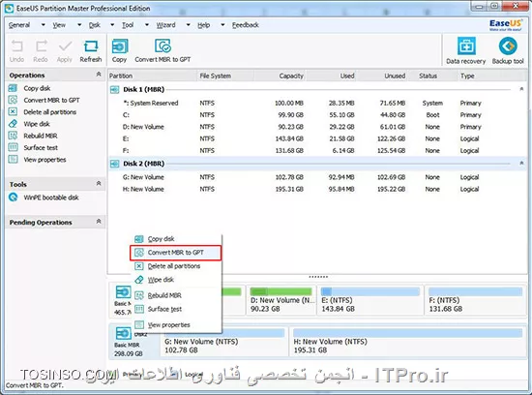Select the D: New Volume row in list

[x=316, y=127]
